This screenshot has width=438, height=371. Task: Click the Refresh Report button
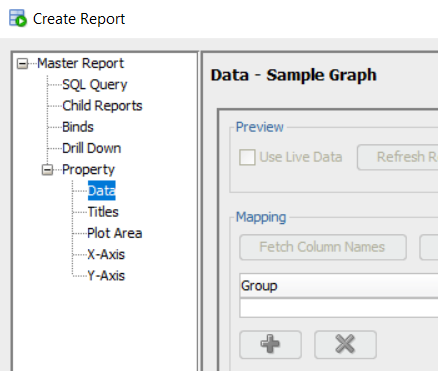point(397,157)
